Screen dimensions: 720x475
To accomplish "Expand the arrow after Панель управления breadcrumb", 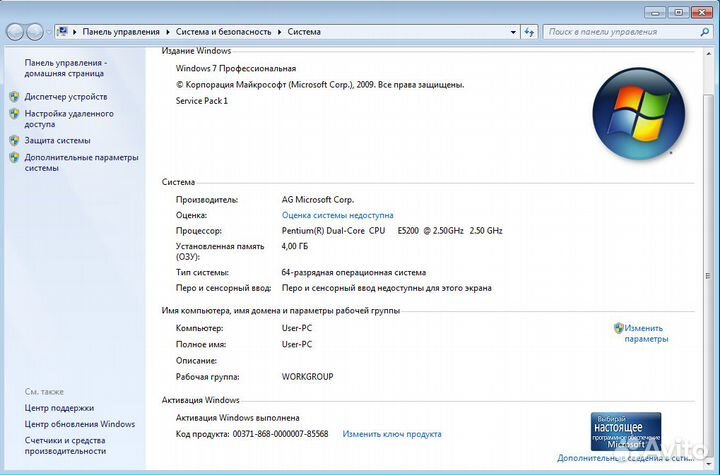I will click(169, 32).
